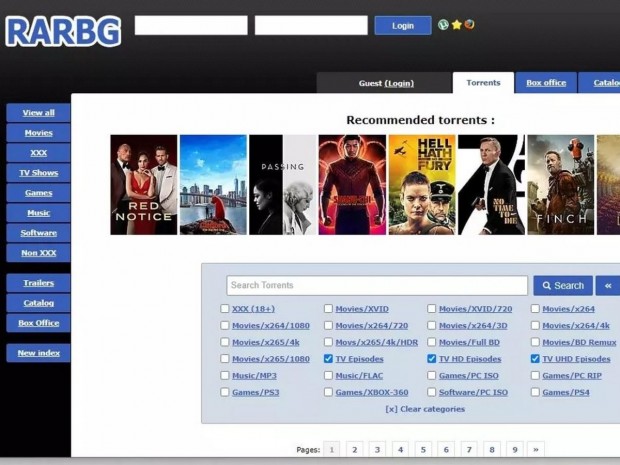The width and height of the screenshot is (620, 465).
Task: Open the Music/FLAC category link
Action: click(x=359, y=376)
